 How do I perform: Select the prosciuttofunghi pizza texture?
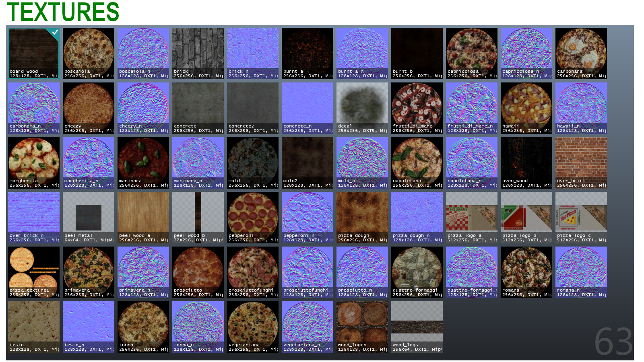[x=253, y=272]
